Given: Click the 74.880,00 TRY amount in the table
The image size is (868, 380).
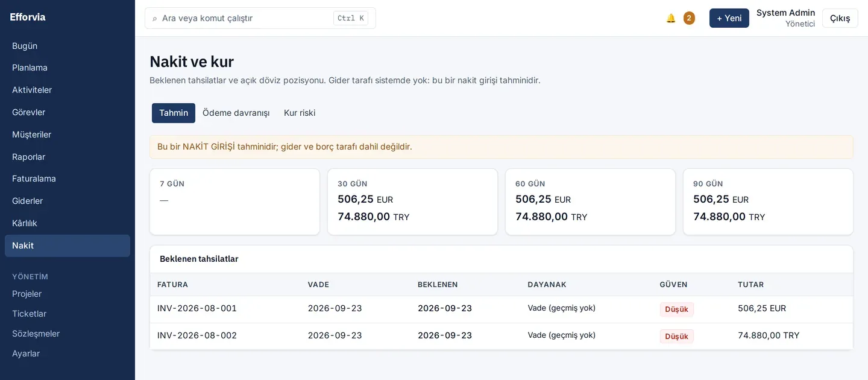Looking at the screenshot, I should [769, 335].
